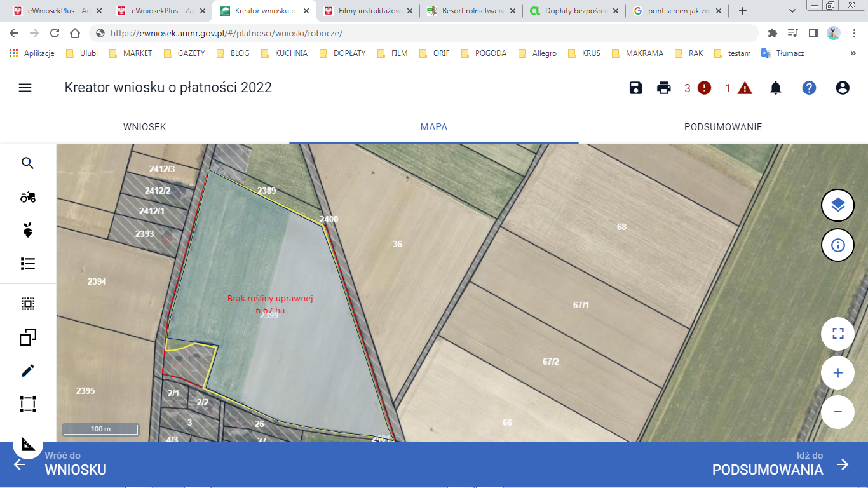Open the notifications bell
This screenshot has height=488, width=868.
(776, 88)
